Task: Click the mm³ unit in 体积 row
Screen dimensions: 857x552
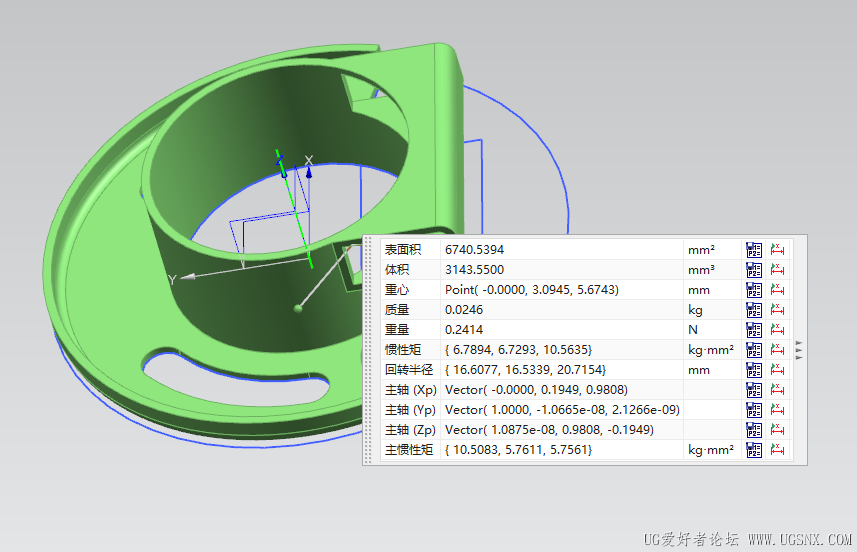Action: point(701,270)
